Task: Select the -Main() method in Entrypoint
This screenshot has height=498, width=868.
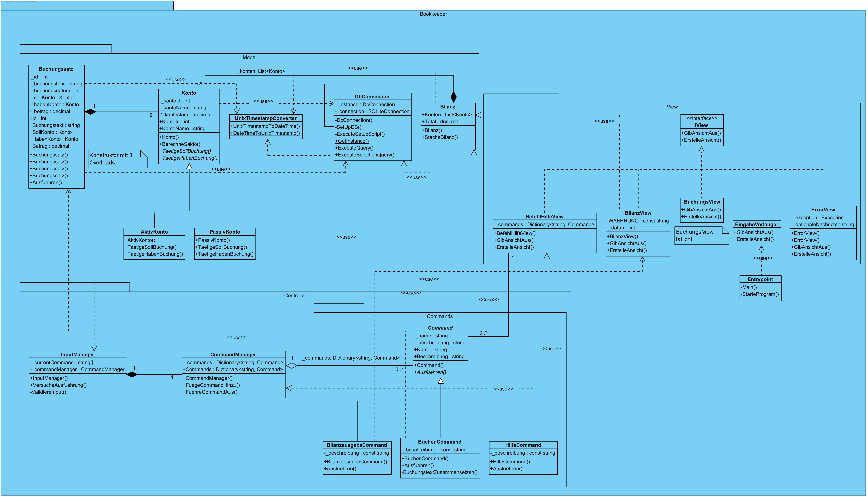Action: coord(749,287)
